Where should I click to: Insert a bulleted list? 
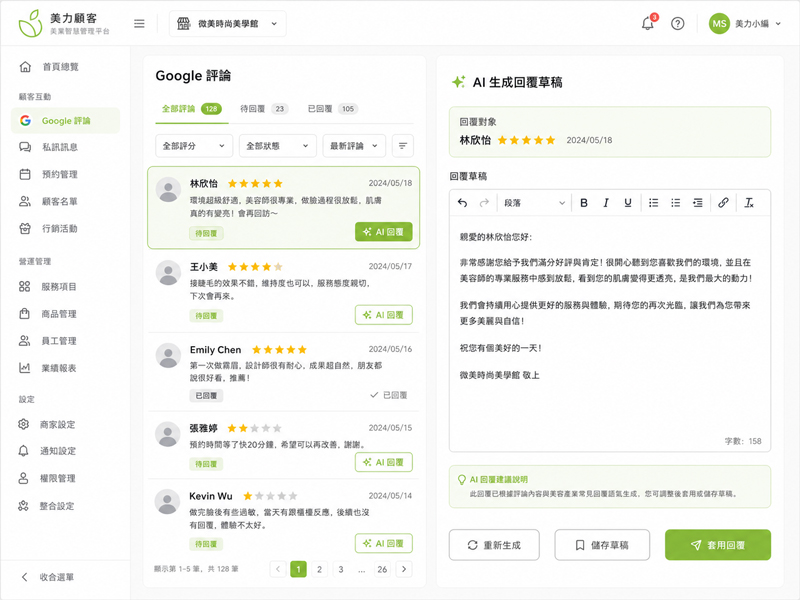[x=653, y=203]
